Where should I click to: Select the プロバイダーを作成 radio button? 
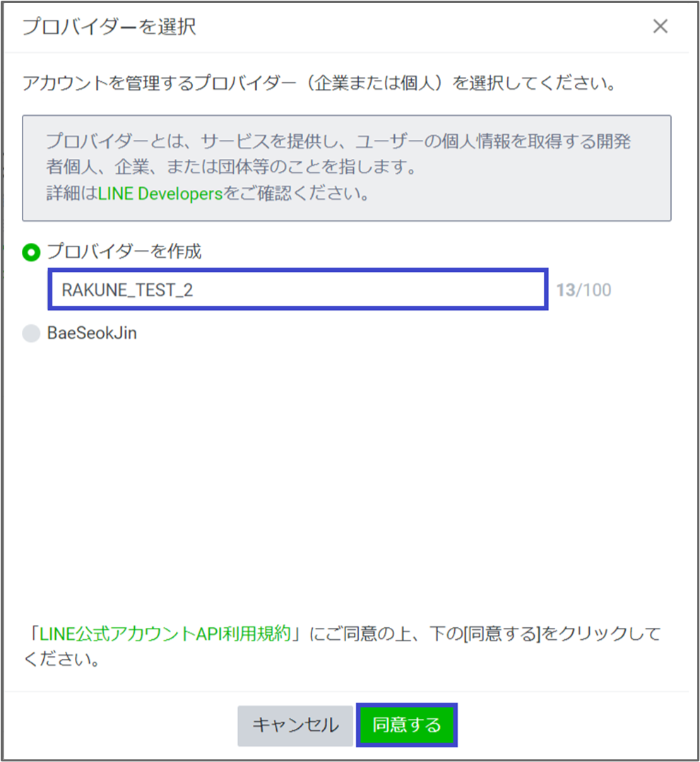(32, 252)
